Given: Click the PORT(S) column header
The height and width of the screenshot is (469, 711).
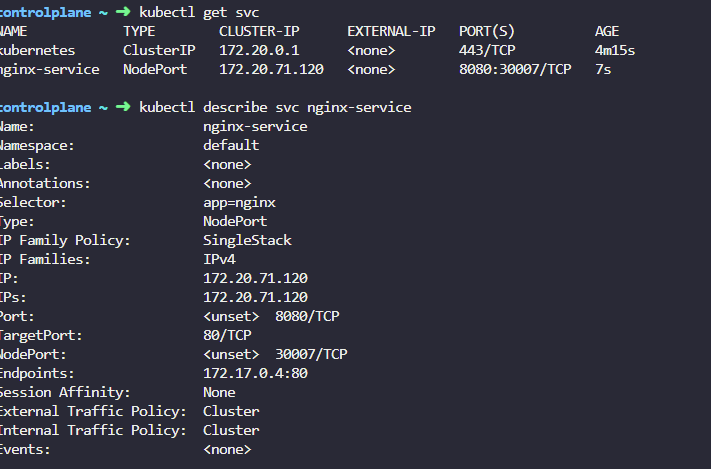Looking at the screenshot, I should tap(487, 31).
